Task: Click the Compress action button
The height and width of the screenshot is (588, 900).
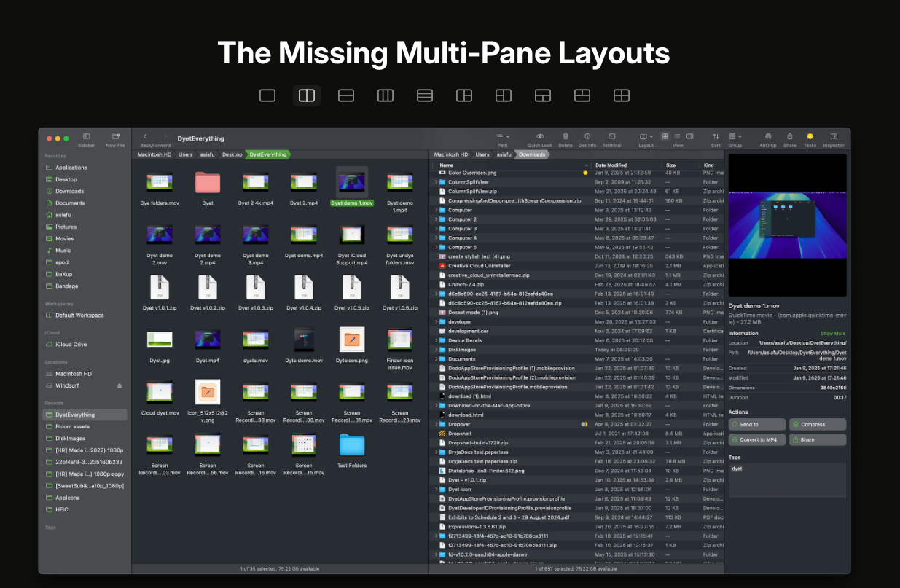Action: (818, 424)
